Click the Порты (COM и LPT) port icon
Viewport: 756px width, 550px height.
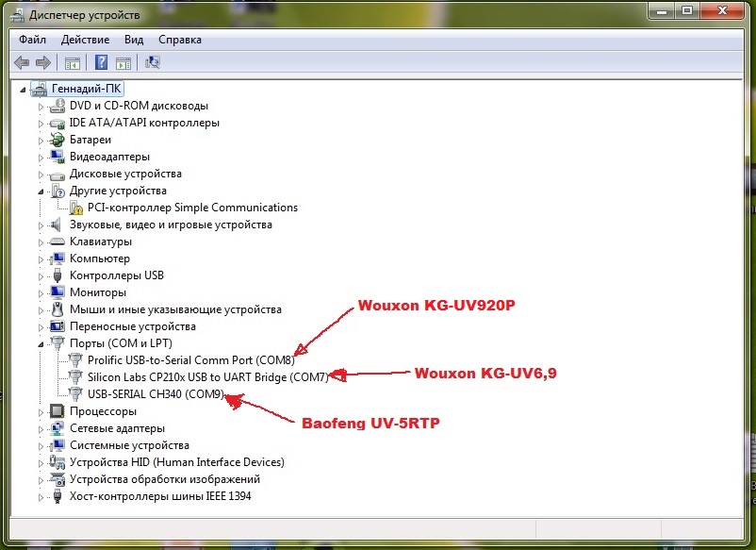point(58,343)
